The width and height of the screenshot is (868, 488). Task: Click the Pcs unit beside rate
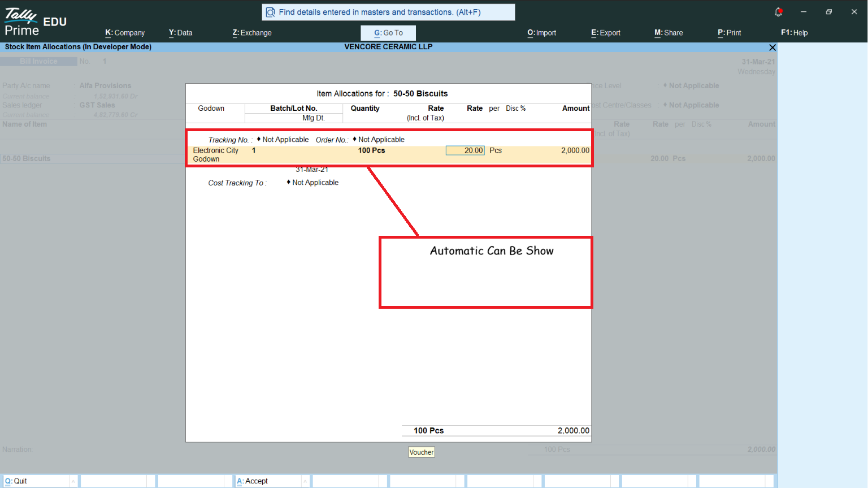pyautogui.click(x=496, y=150)
